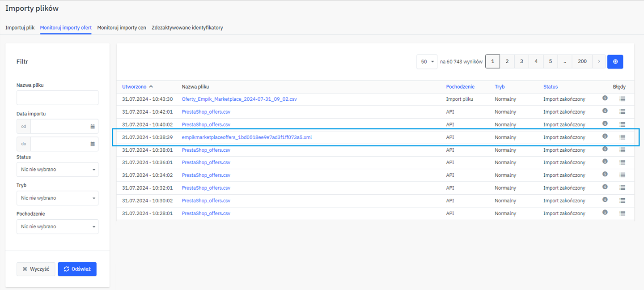
Task: Switch to the Importuj plik tab
Action: 20,28
